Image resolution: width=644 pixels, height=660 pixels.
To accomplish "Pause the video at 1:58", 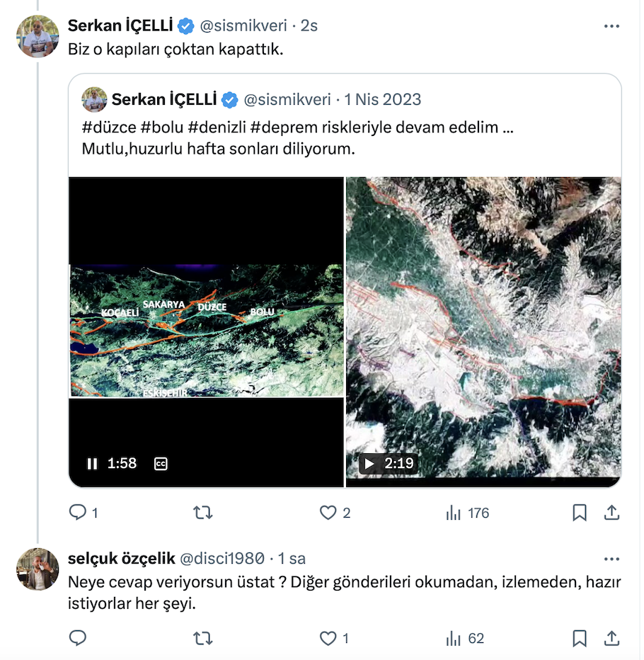I will [x=92, y=464].
